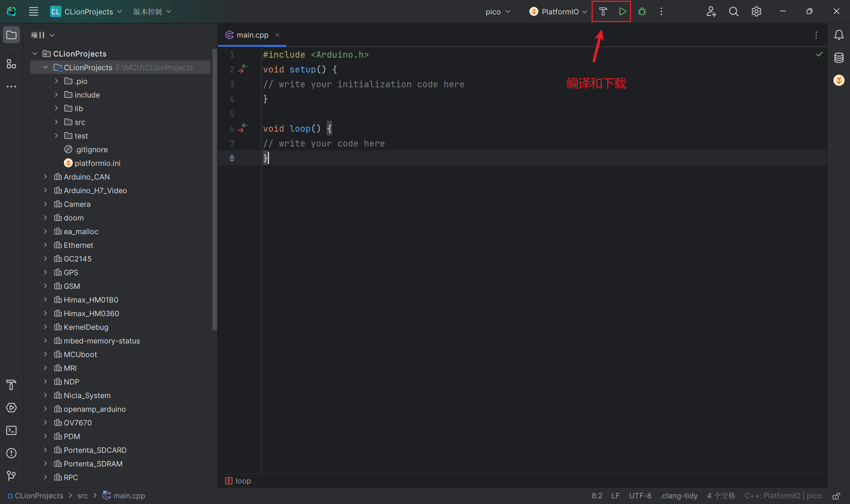The image size is (850, 504).
Task: Change LF line separator
Action: coord(615,496)
